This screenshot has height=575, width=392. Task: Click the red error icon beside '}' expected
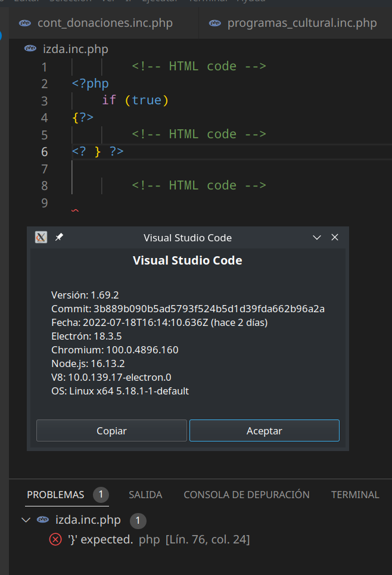(55, 539)
